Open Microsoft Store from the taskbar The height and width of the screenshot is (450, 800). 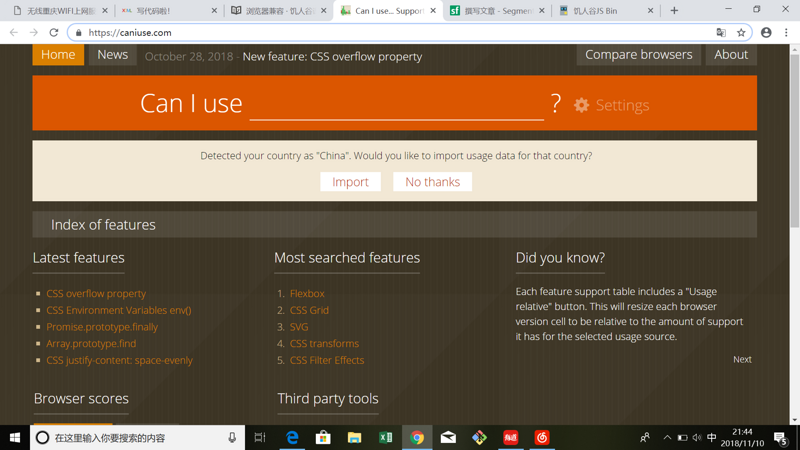[323, 438]
